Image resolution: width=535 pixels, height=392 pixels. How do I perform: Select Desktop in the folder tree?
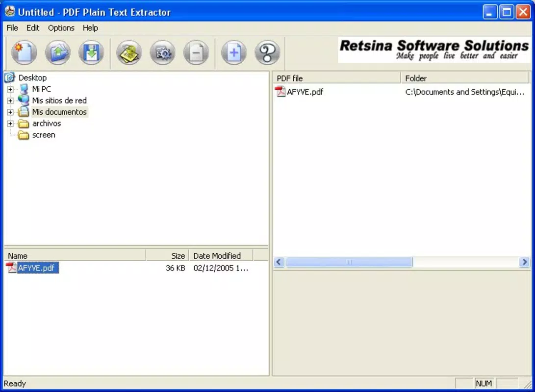point(32,78)
